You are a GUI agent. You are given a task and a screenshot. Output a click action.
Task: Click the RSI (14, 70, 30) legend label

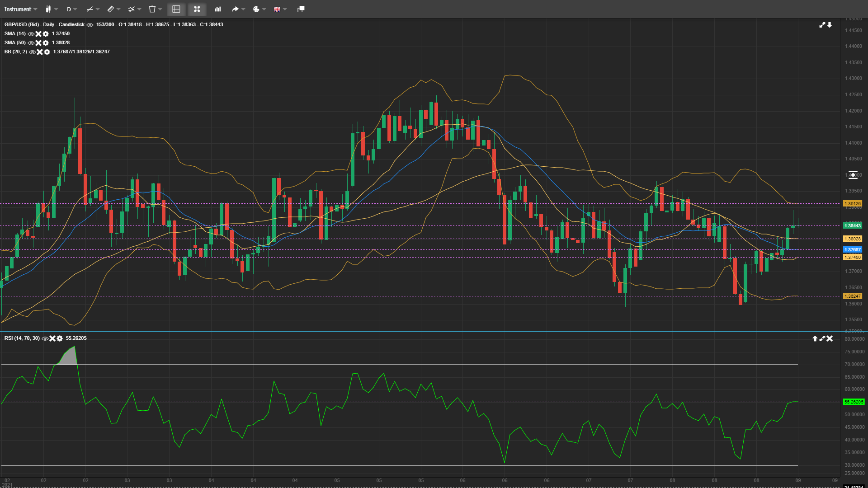[22, 338]
